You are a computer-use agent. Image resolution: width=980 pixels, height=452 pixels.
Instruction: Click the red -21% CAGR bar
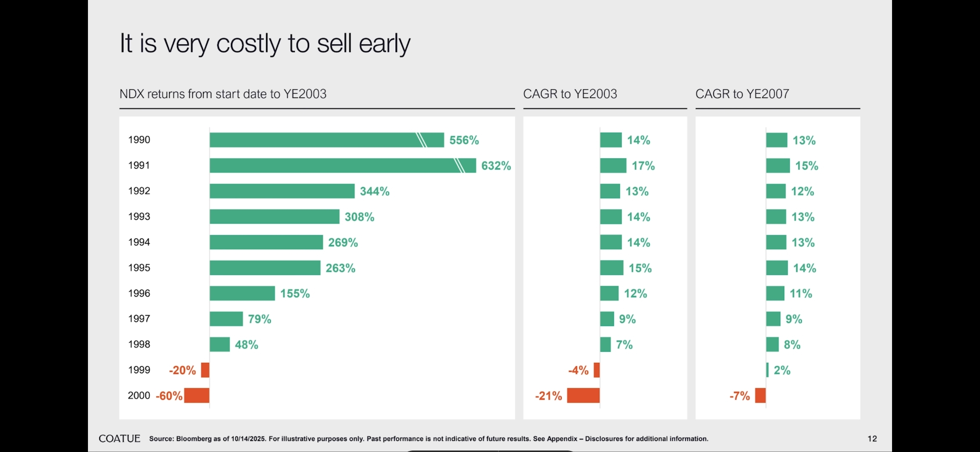click(x=583, y=395)
